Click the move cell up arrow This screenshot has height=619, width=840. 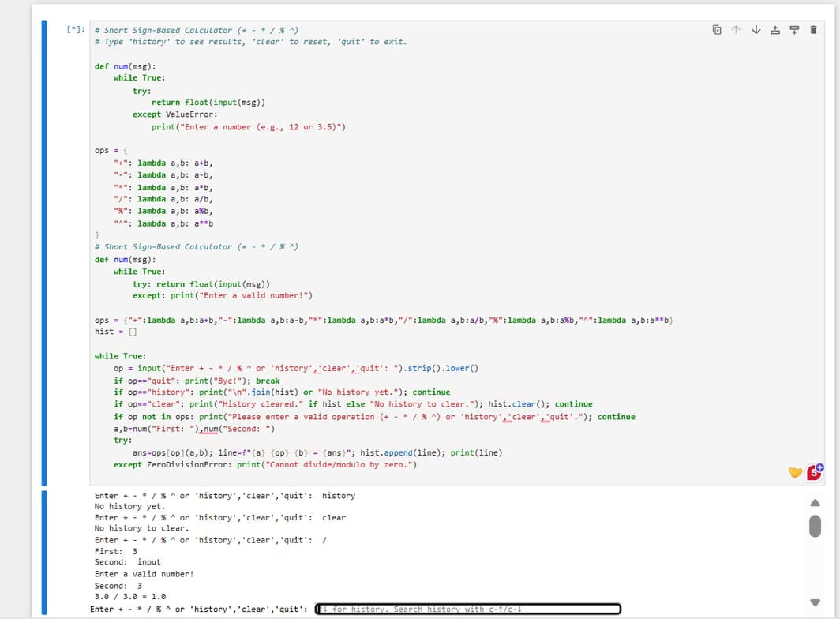pos(736,29)
